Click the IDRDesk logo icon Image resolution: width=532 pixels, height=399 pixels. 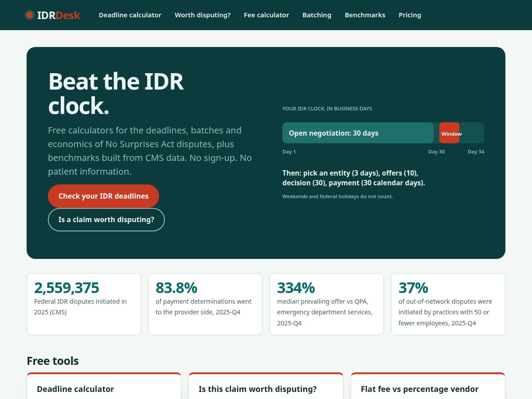30,15
